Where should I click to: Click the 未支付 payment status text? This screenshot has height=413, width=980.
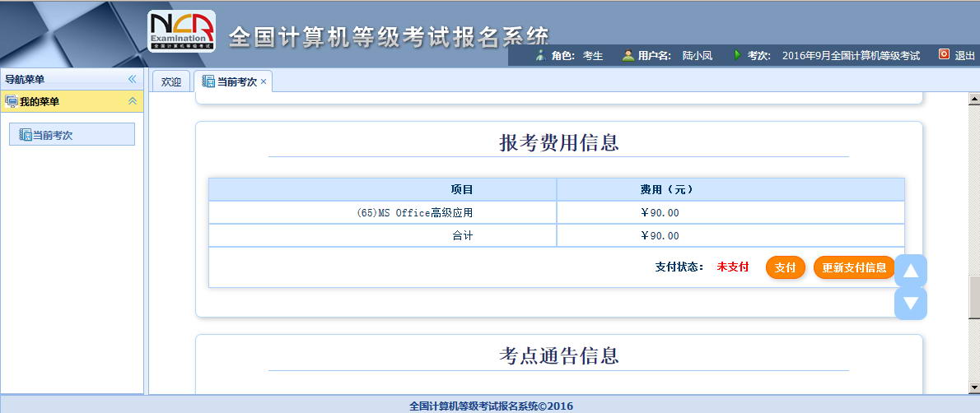click(x=732, y=267)
